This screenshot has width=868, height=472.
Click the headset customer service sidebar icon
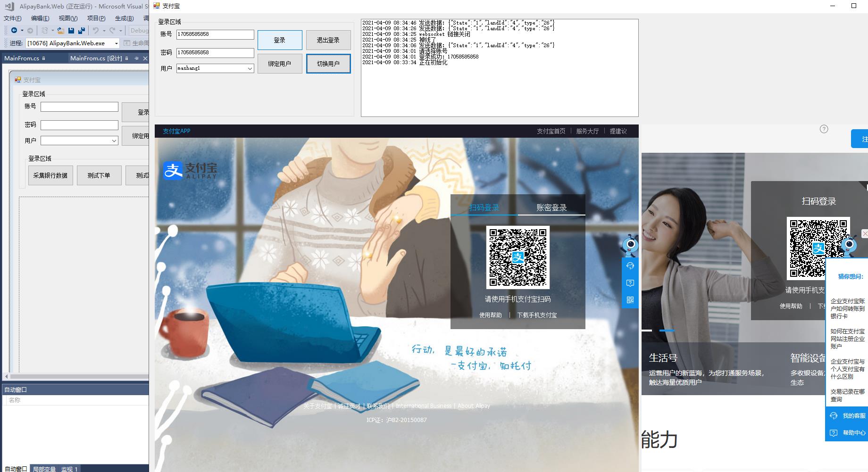(630, 266)
